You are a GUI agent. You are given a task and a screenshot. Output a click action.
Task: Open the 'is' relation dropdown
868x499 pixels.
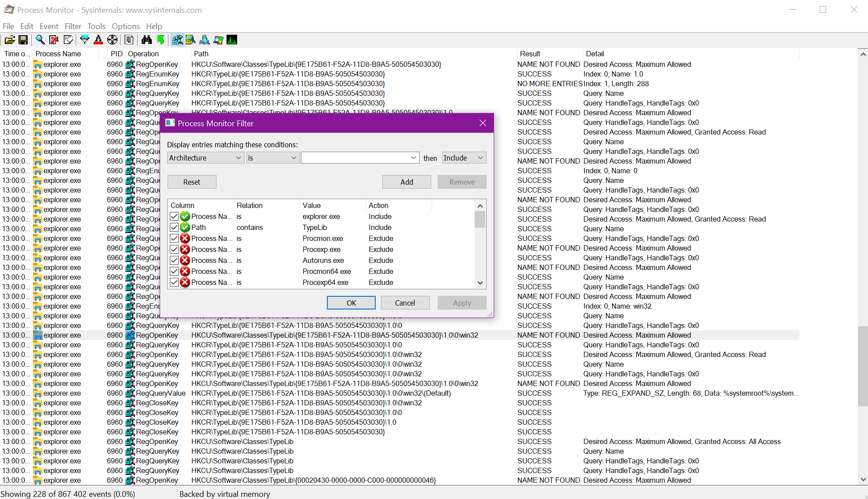tap(272, 158)
